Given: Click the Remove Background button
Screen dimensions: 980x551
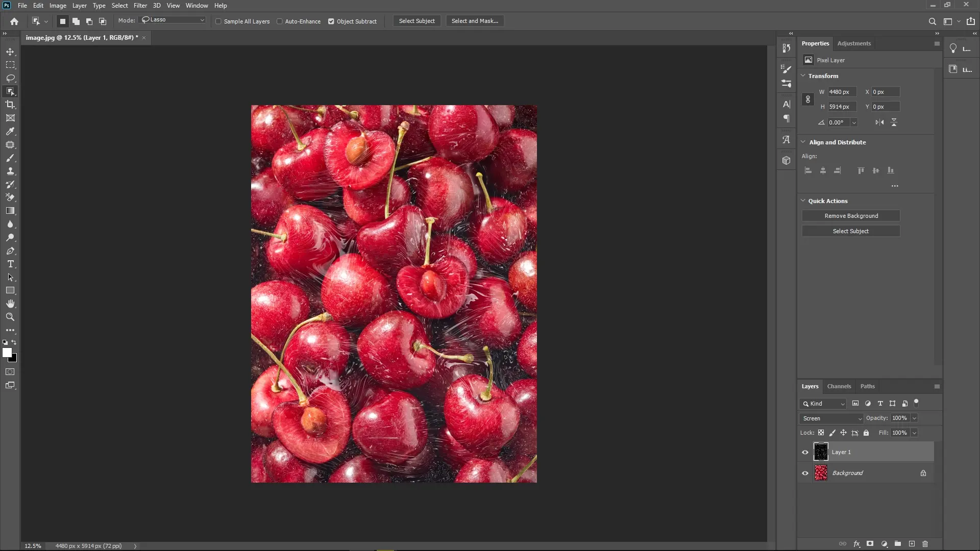Looking at the screenshot, I should [x=851, y=215].
